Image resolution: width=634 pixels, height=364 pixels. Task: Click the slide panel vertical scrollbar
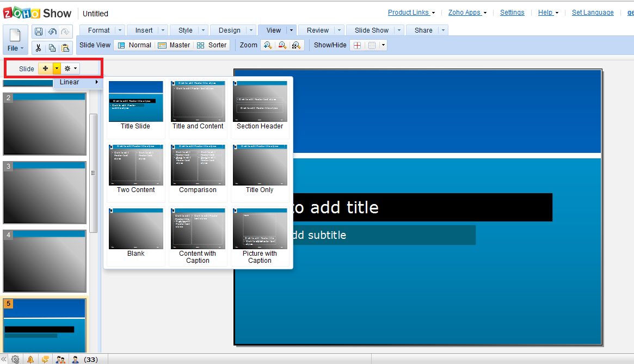(94, 173)
